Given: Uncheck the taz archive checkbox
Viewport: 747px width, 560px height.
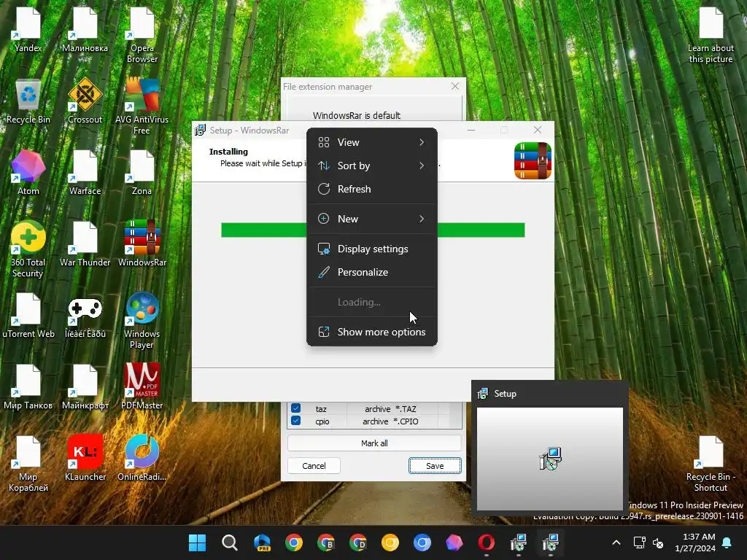Looking at the screenshot, I should point(296,408).
